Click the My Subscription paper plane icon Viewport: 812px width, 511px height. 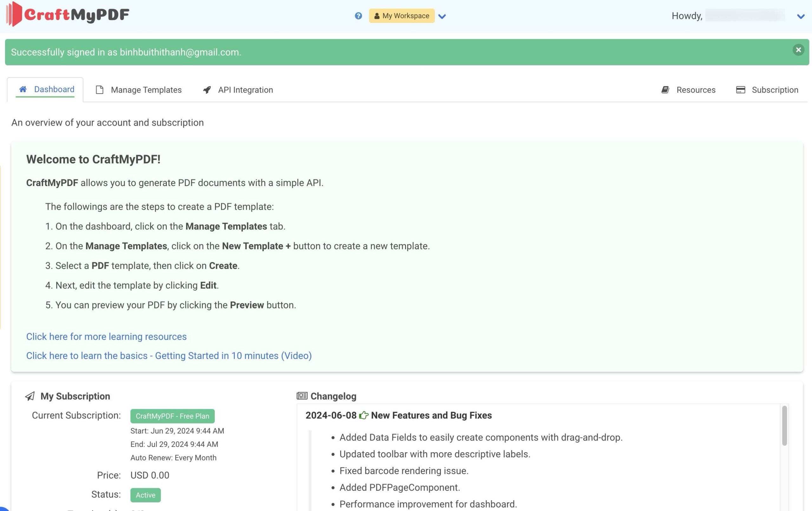(30, 396)
